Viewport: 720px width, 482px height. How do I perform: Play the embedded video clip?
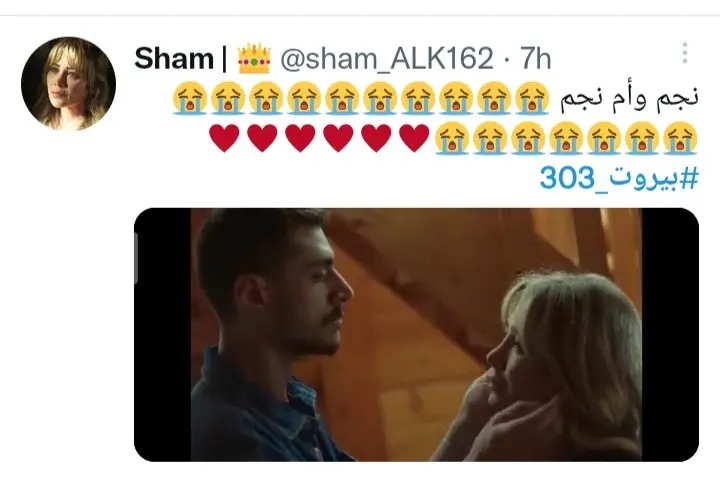pyautogui.click(x=416, y=335)
